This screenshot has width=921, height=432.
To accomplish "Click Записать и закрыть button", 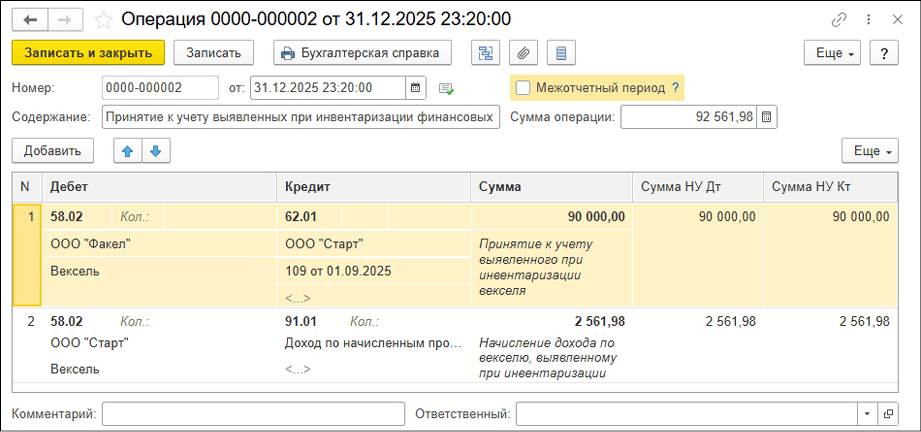I will (88, 53).
